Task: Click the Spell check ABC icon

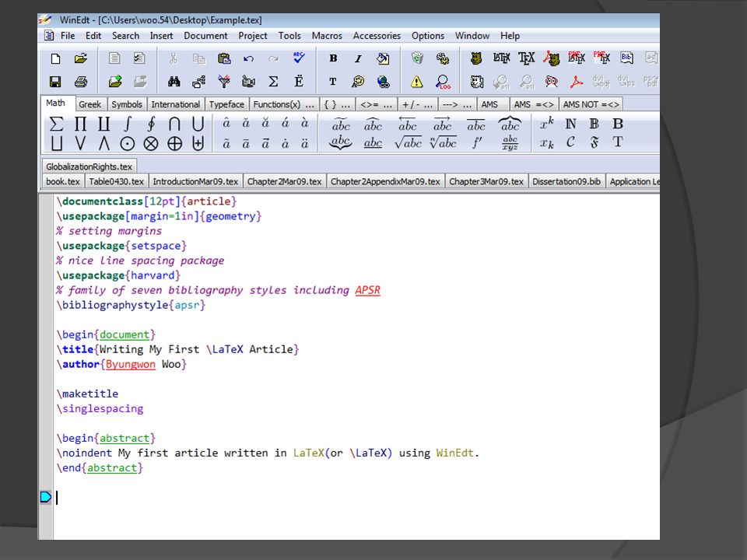Action: (x=299, y=58)
